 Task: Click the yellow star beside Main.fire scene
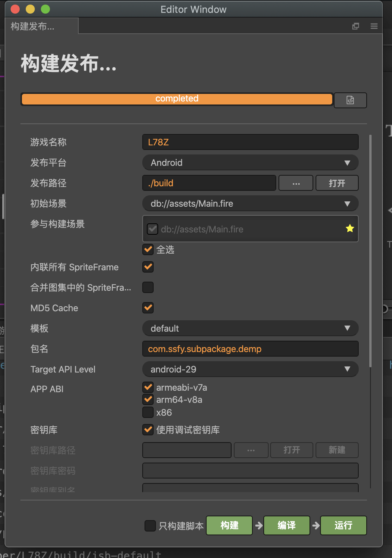(350, 228)
